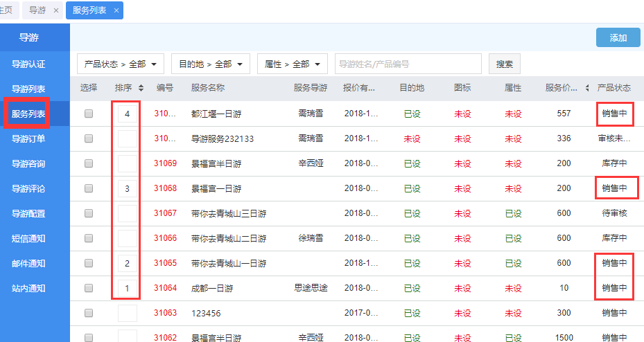
Task: Switch to the 导游 tab
Action: coord(37,10)
